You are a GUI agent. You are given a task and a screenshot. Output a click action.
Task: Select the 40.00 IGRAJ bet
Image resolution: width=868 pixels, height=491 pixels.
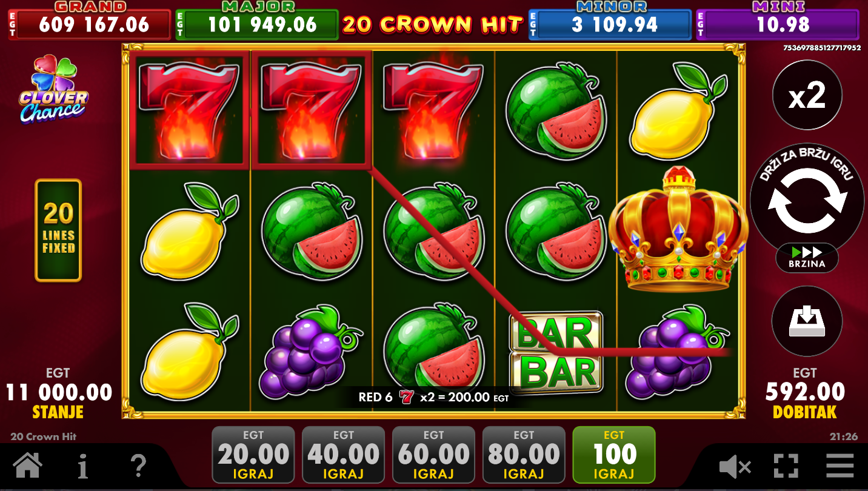coord(343,455)
